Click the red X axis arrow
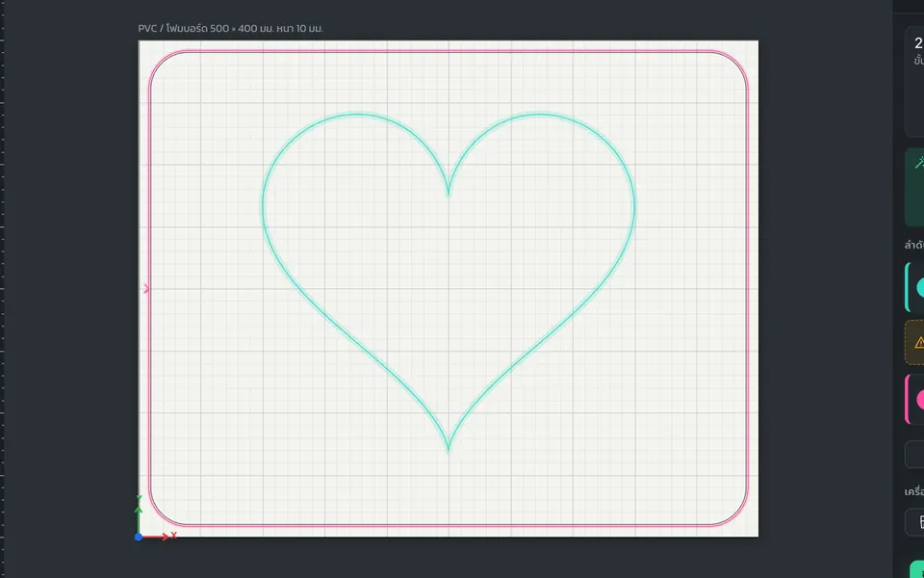924x578 pixels. coord(159,537)
